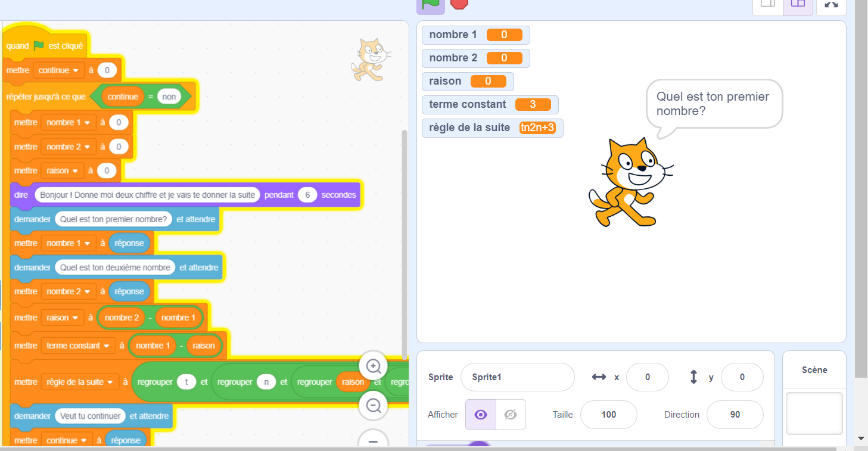Click the orange 'raison' reporter in regrouper block
The width and height of the screenshot is (868, 451).
(x=352, y=382)
